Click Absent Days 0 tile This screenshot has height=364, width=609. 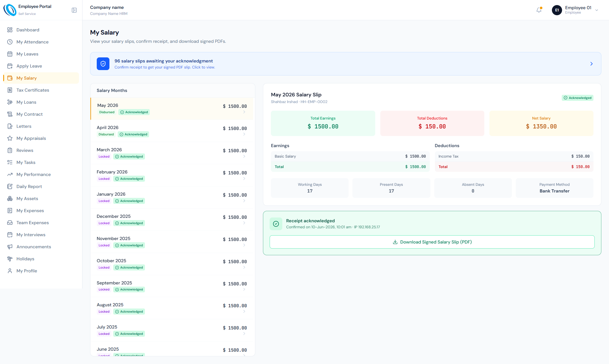pyautogui.click(x=473, y=188)
